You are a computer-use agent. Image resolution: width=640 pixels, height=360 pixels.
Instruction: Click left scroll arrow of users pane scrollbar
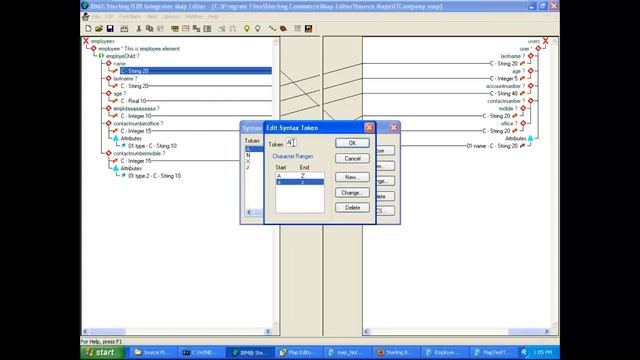coord(367,331)
